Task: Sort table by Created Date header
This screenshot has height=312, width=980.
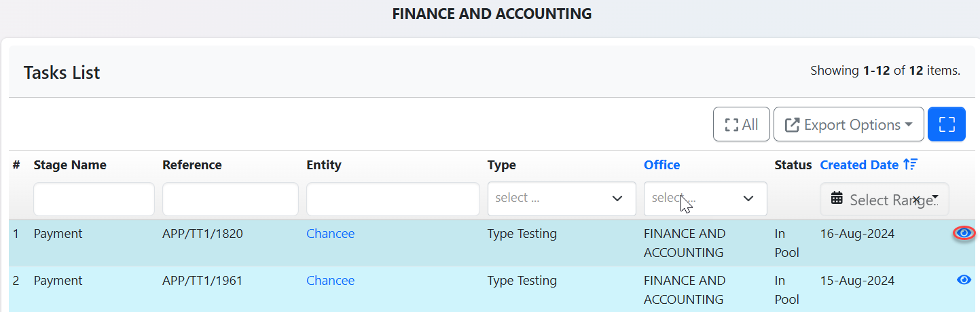Action: click(860, 164)
